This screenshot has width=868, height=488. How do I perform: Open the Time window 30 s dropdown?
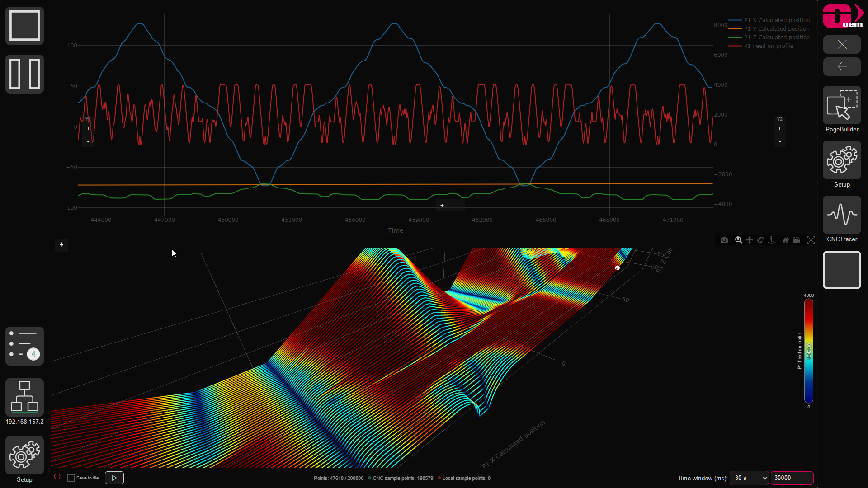click(749, 478)
